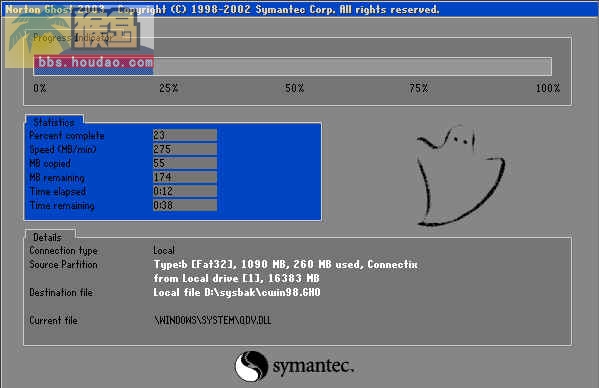599x388 pixels.
Task: Click the Percent complete label
Action: point(67,136)
